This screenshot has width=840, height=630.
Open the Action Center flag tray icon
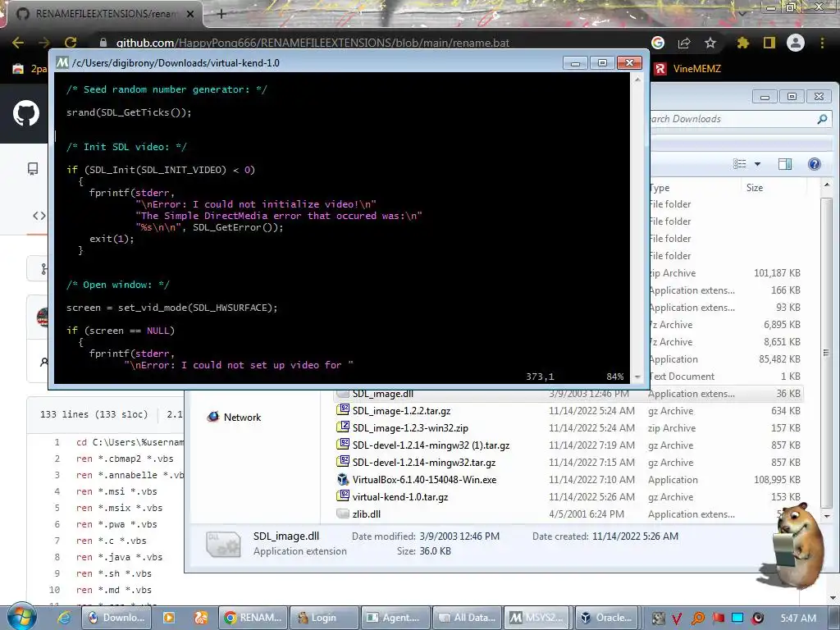coord(718,619)
